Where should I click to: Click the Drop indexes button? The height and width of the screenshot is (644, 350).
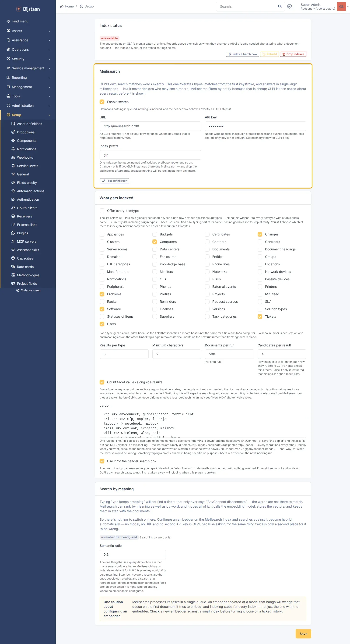(293, 54)
